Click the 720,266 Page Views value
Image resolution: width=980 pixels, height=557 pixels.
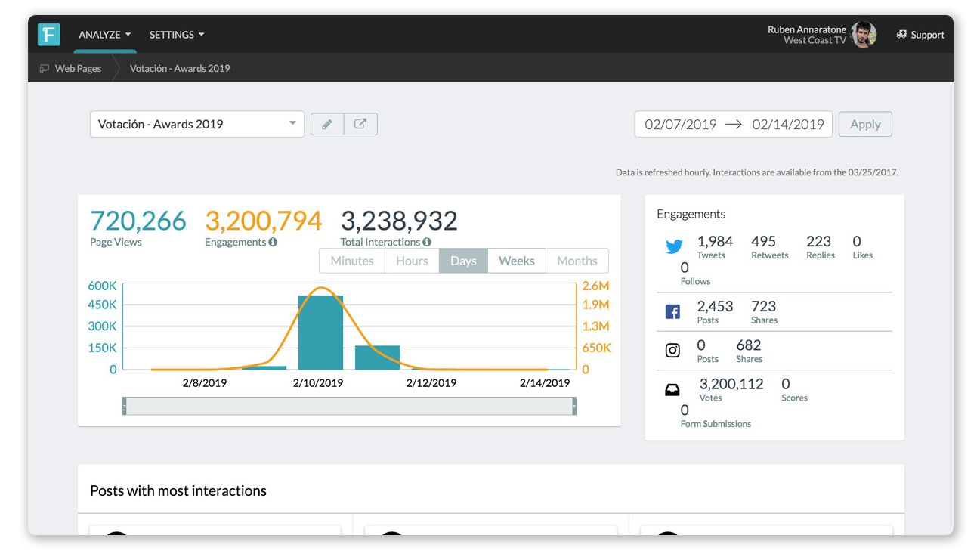(138, 221)
